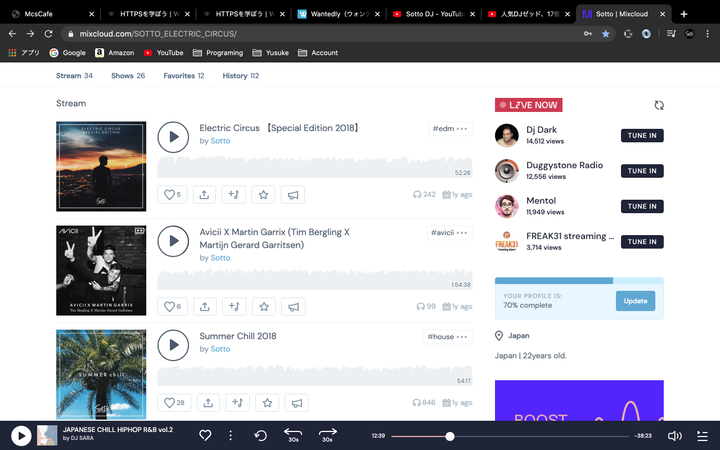This screenshot has height=450, width=720.
Task: Open more options next to #avicii tag
Action: (462, 233)
